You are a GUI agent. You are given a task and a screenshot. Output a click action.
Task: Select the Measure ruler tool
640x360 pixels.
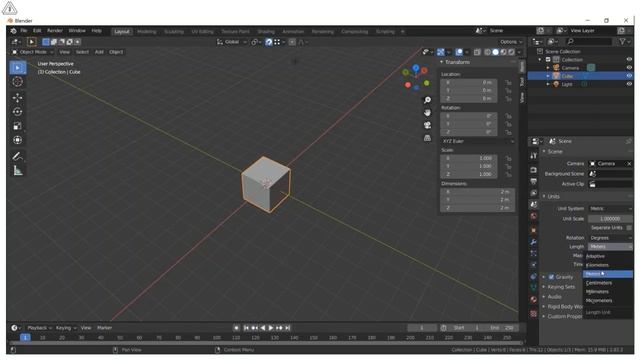tap(18, 171)
